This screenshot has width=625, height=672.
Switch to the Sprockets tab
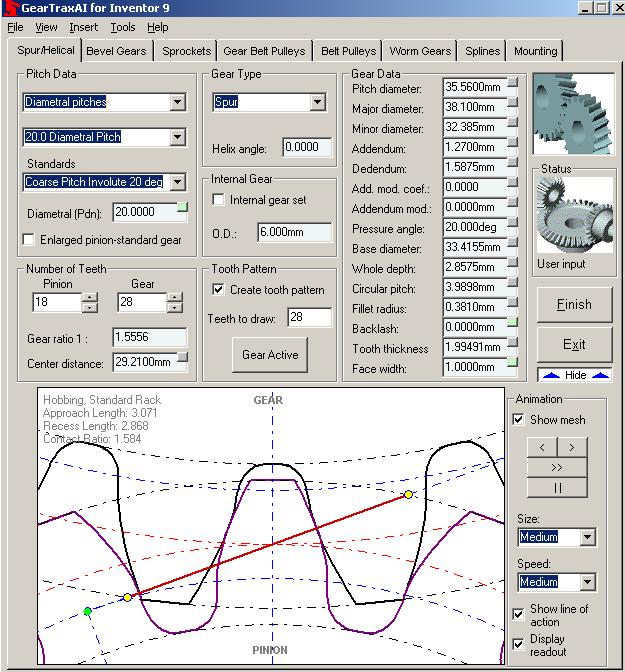pos(186,51)
